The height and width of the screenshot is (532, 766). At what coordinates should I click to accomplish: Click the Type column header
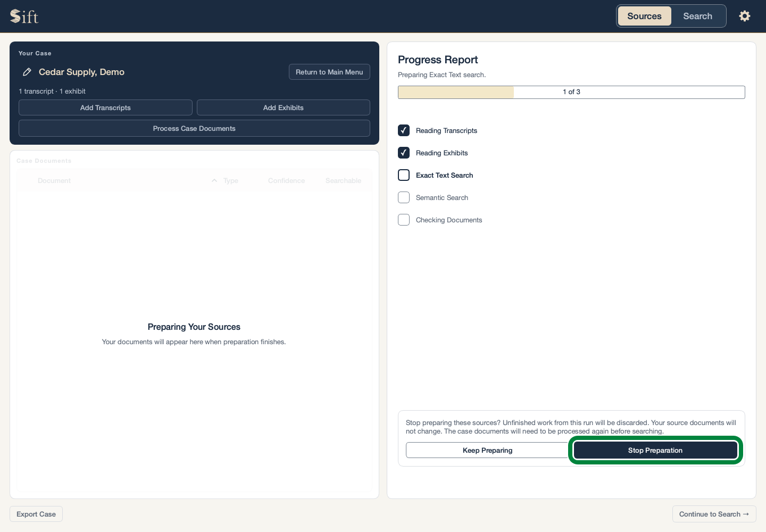point(231,181)
